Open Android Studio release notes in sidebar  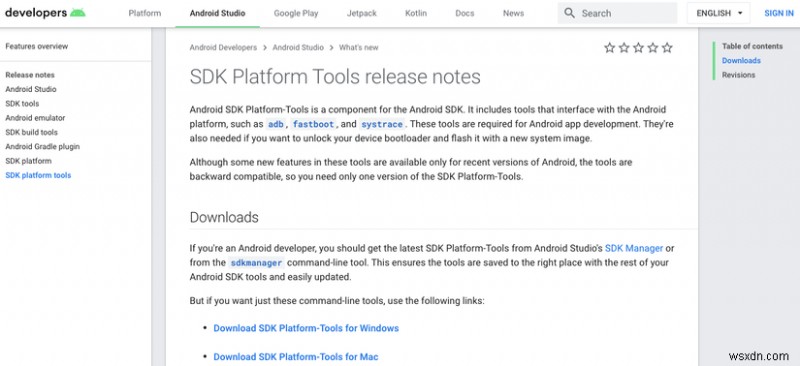coord(31,89)
